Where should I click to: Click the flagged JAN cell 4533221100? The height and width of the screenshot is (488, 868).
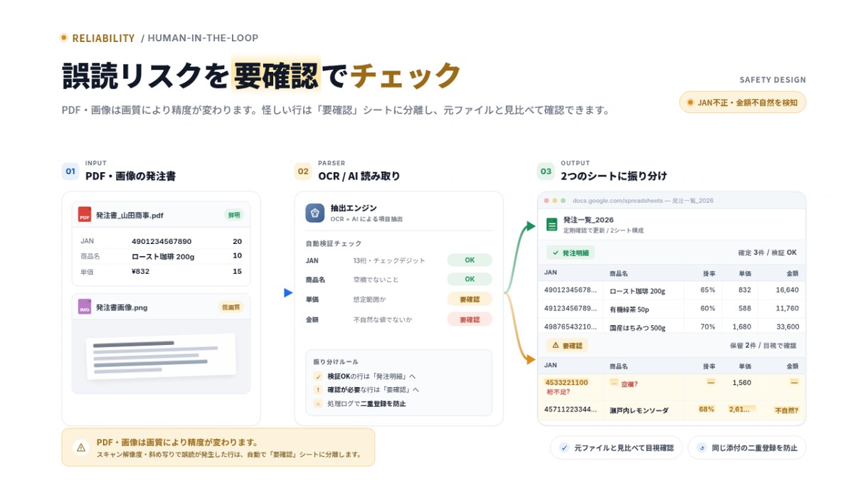pyautogui.click(x=567, y=383)
